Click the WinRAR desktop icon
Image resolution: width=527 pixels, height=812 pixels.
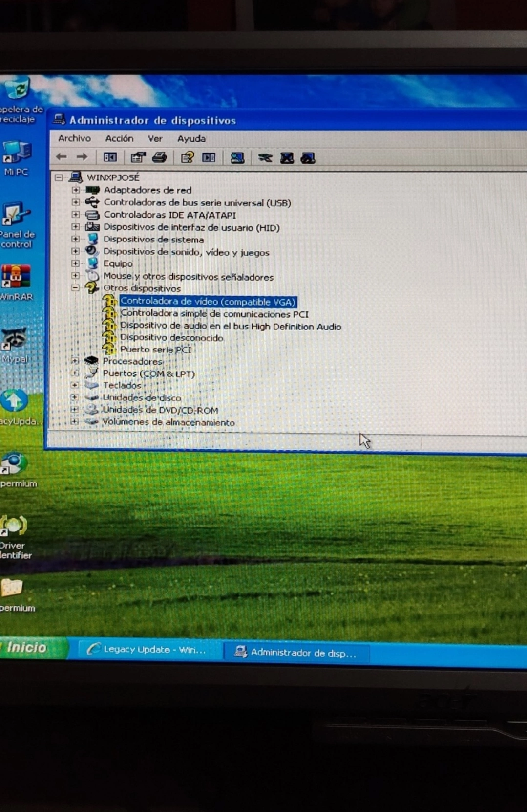16,277
